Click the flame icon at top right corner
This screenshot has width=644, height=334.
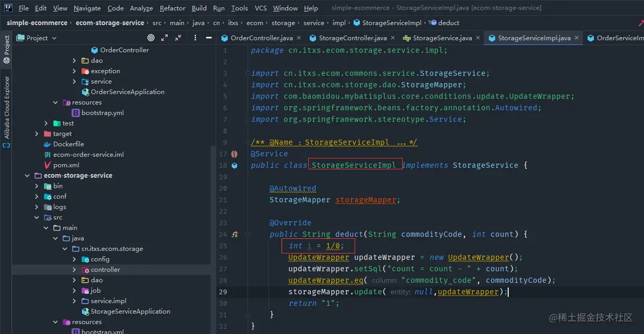[641, 22]
